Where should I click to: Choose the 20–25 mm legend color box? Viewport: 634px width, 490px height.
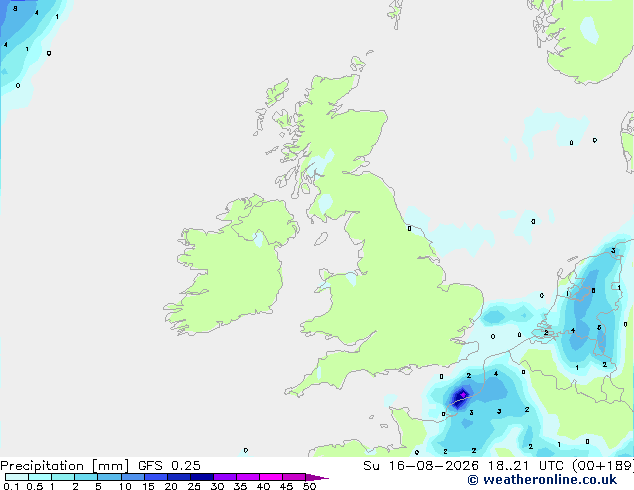tap(179, 477)
